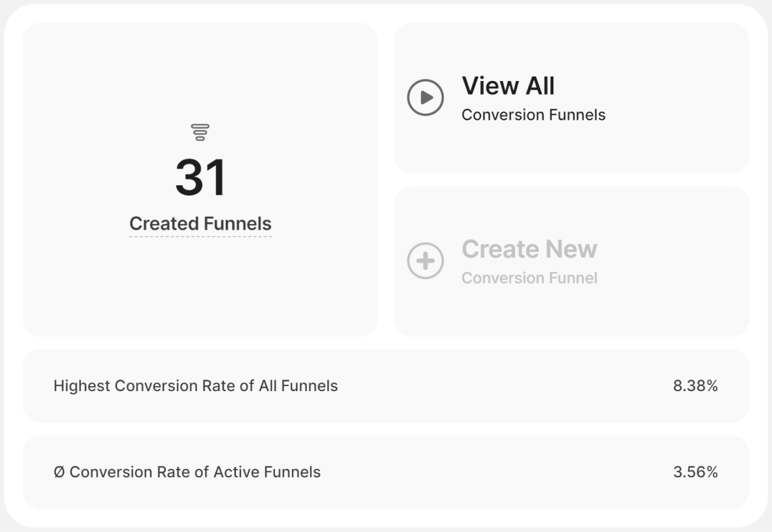The image size is (772, 532).
Task: Click the middle of the Highest Conversion Rate row
Action: click(x=502, y=386)
